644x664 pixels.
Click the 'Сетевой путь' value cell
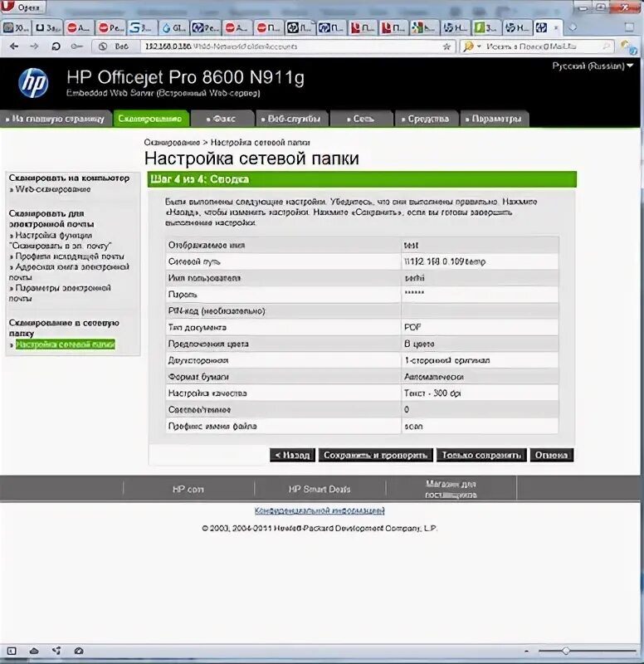click(x=480, y=261)
